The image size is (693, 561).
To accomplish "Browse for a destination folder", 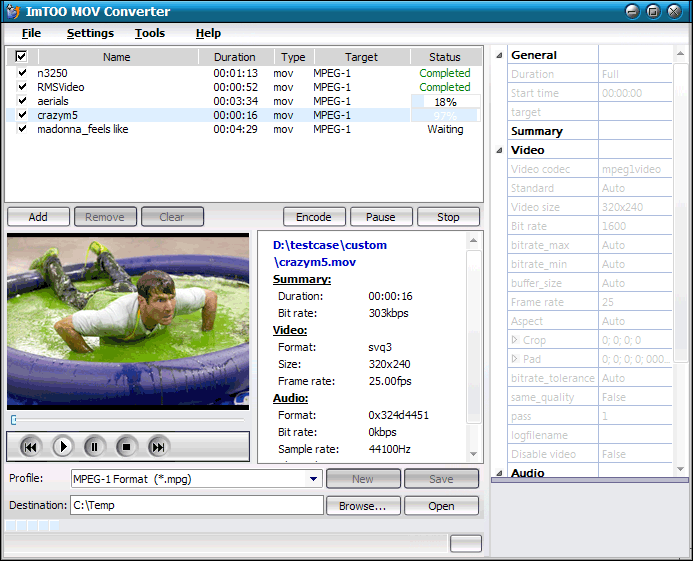I will tap(363, 506).
